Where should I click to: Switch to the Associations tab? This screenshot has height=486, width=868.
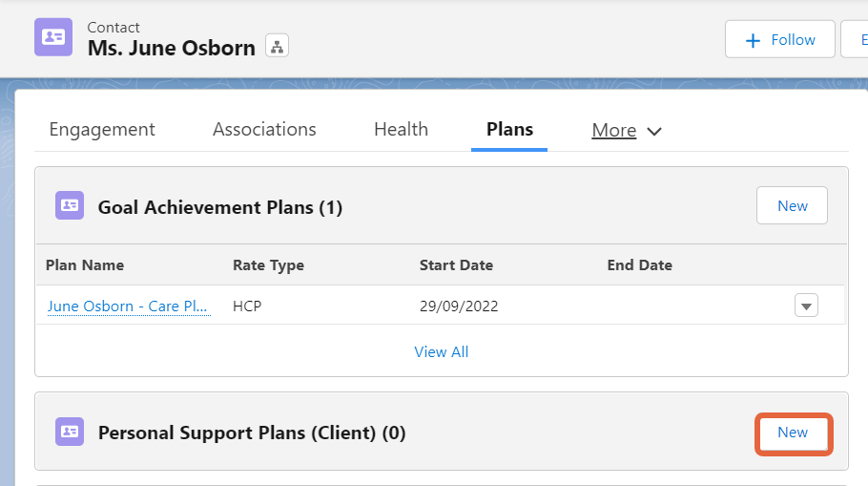pyautogui.click(x=264, y=129)
